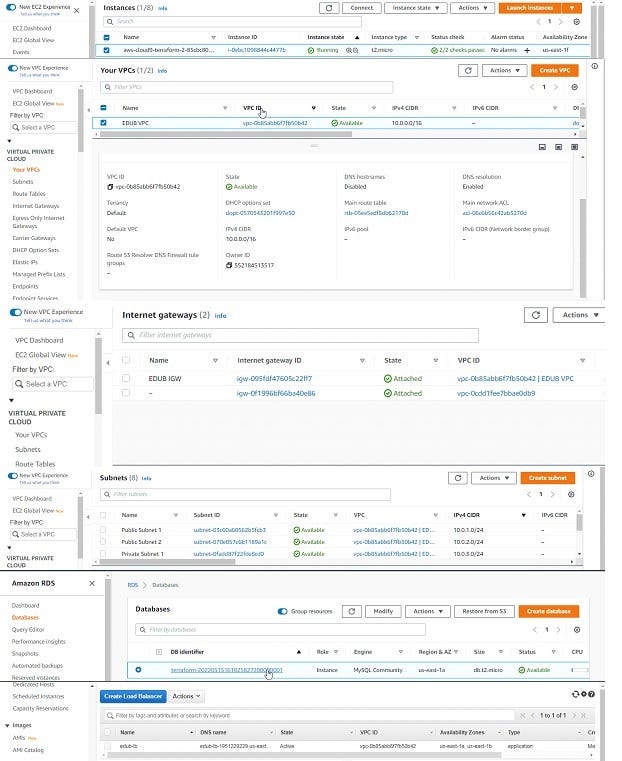
Task: Click the Create database button
Action: tap(549, 612)
